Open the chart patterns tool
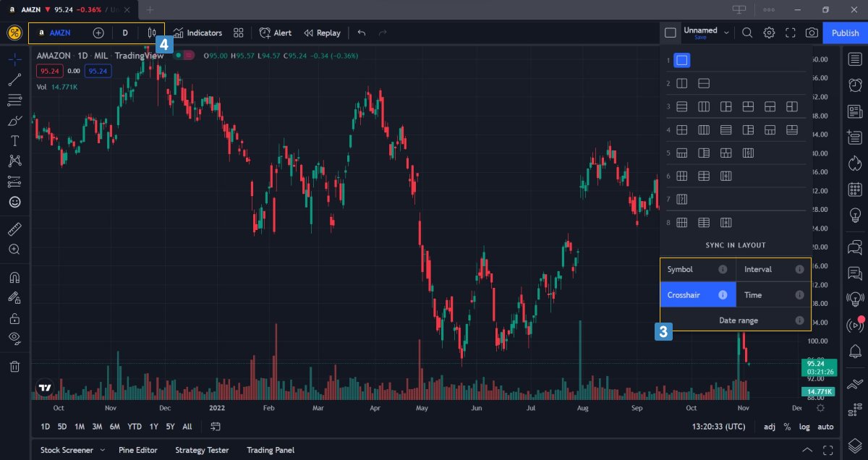Viewport: 868px width, 460px height. [14, 161]
